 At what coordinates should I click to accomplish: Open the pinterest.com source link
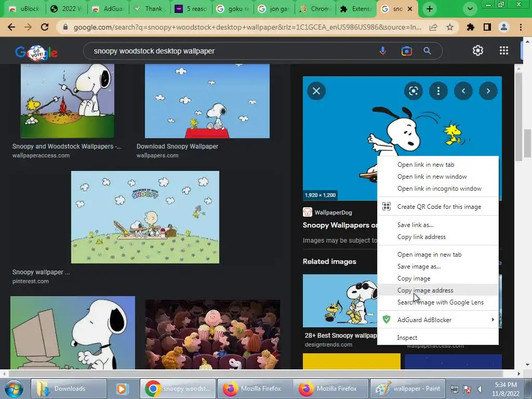point(31,281)
